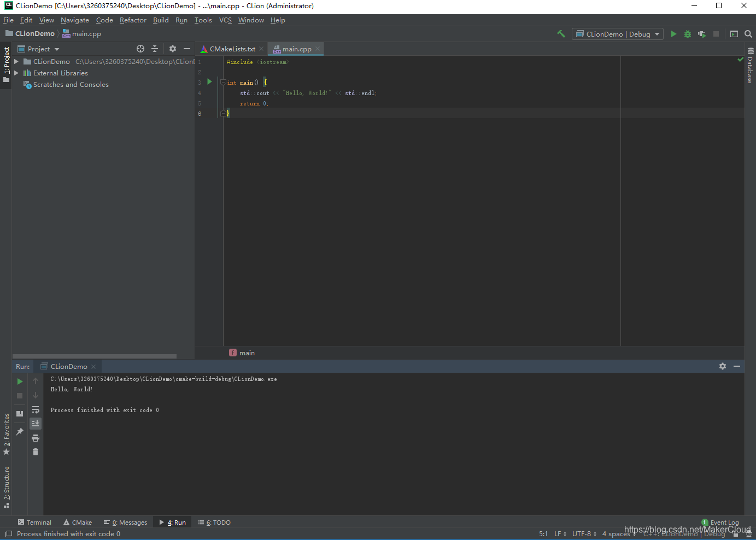Print the console output via printer icon

[36, 438]
